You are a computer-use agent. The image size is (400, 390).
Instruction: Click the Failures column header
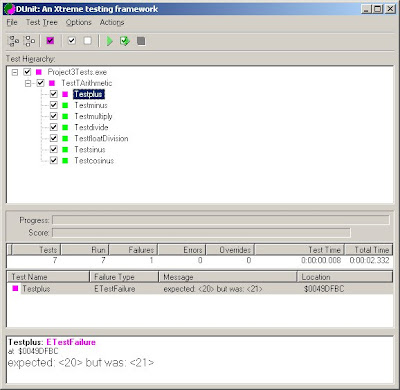click(x=134, y=250)
